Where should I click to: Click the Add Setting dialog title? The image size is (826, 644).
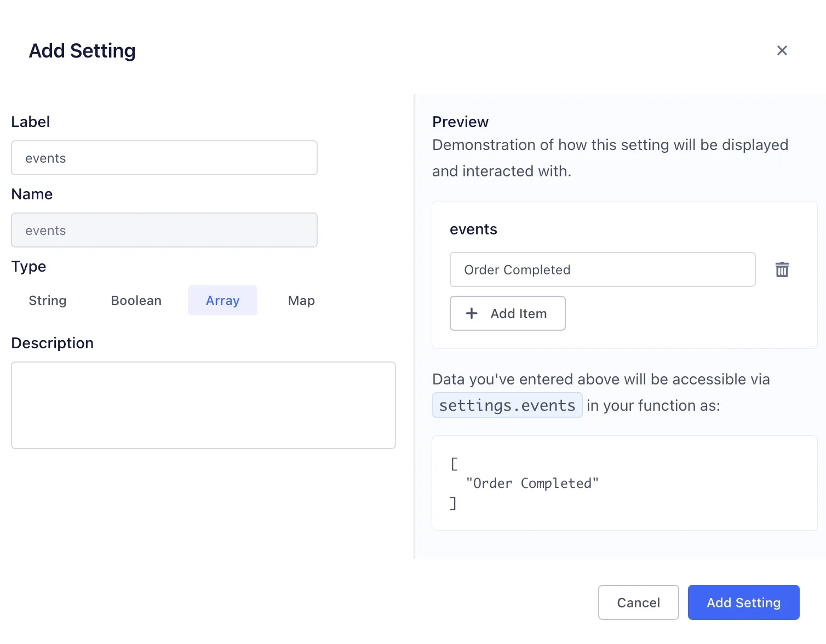pos(82,50)
